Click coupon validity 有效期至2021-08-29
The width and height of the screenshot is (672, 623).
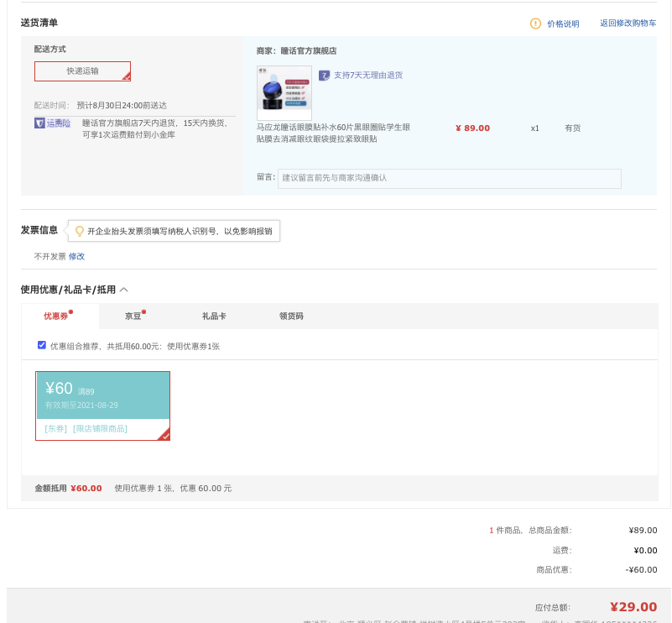click(81, 406)
